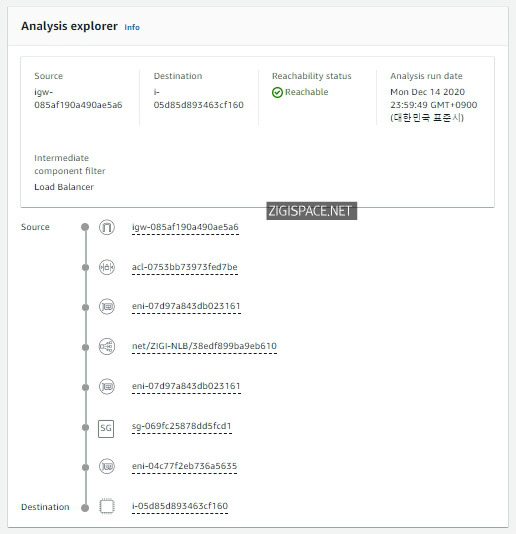Click the timeline dot beside the SG hop
Viewport: 516px width, 534px height.
tap(85, 427)
